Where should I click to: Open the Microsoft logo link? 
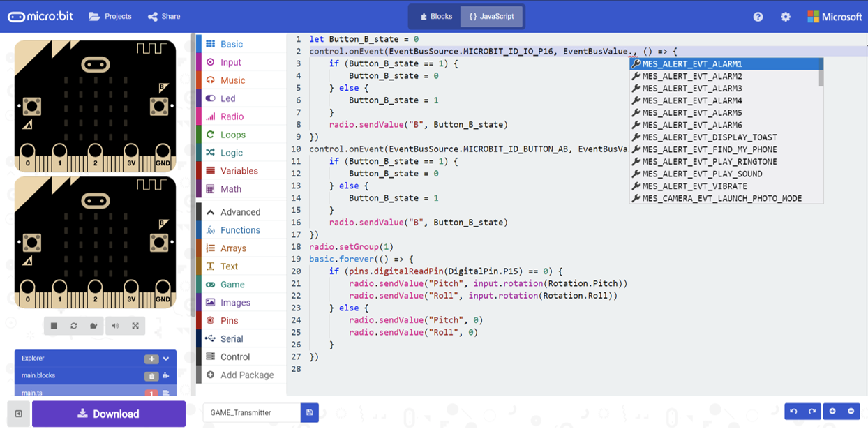point(835,17)
